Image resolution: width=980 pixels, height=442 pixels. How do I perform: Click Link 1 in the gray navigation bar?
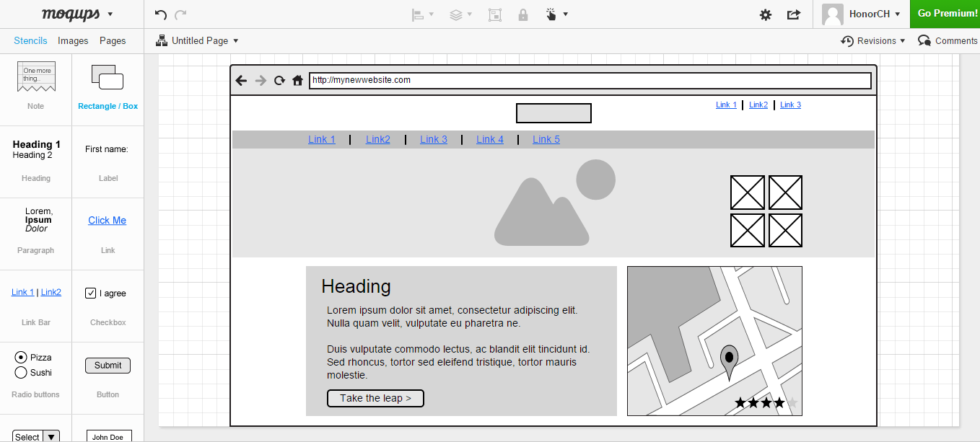coord(322,139)
